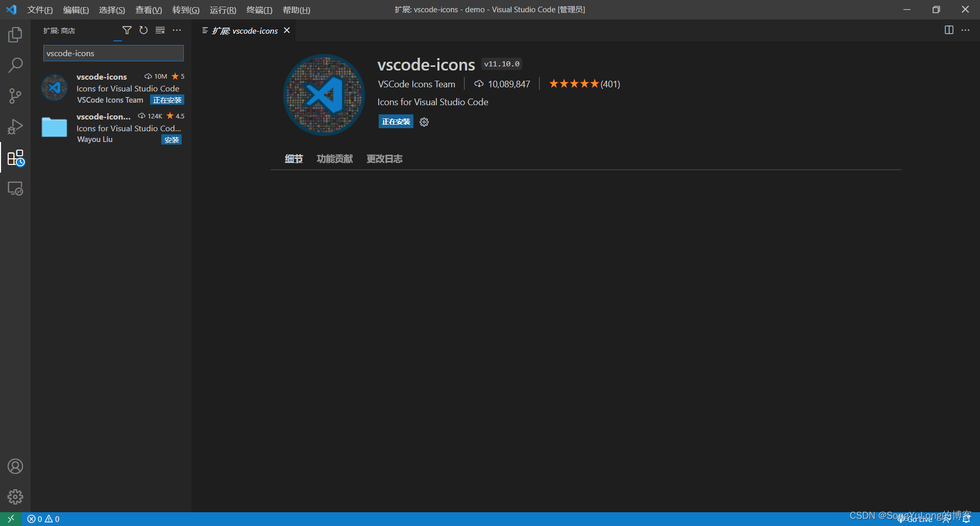The height and width of the screenshot is (526, 980).
Task: Filter extensions with the funnel icon
Action: click(127, 31)
